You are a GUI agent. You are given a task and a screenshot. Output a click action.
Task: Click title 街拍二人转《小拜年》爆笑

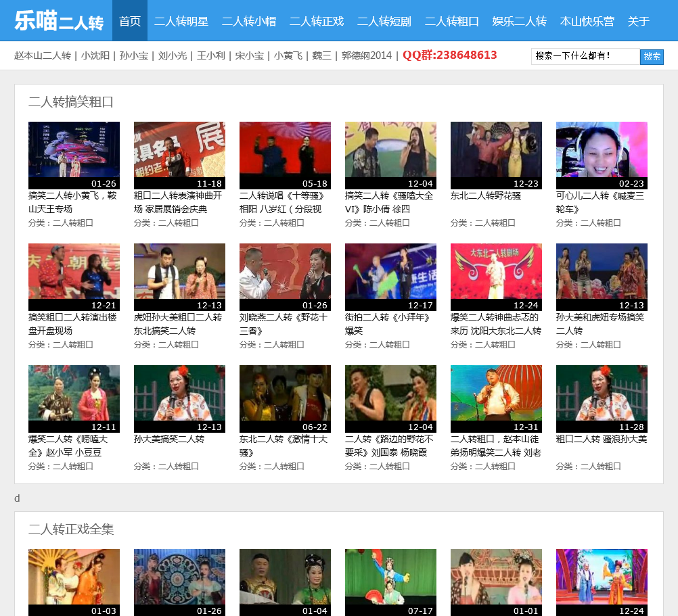(388, 324)
